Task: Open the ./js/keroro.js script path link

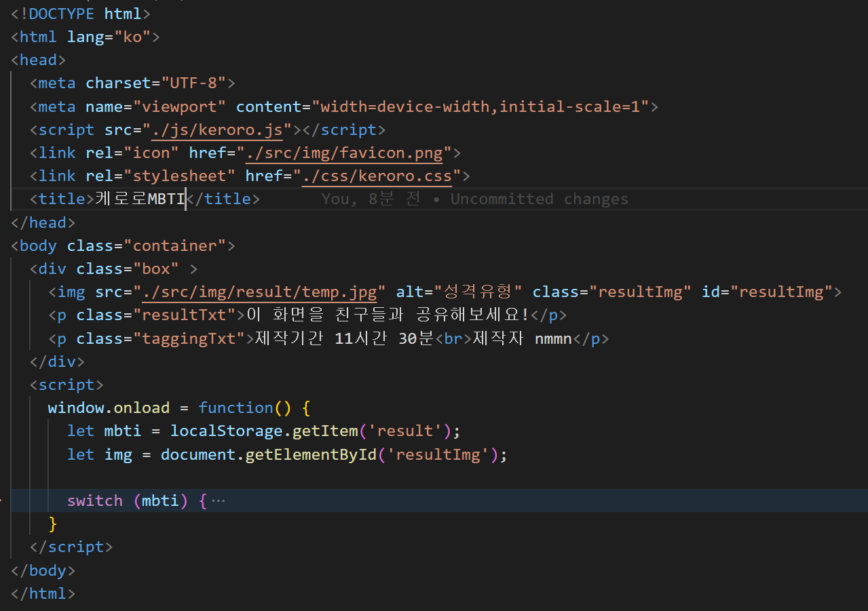Action: click(x=217, y=130)
